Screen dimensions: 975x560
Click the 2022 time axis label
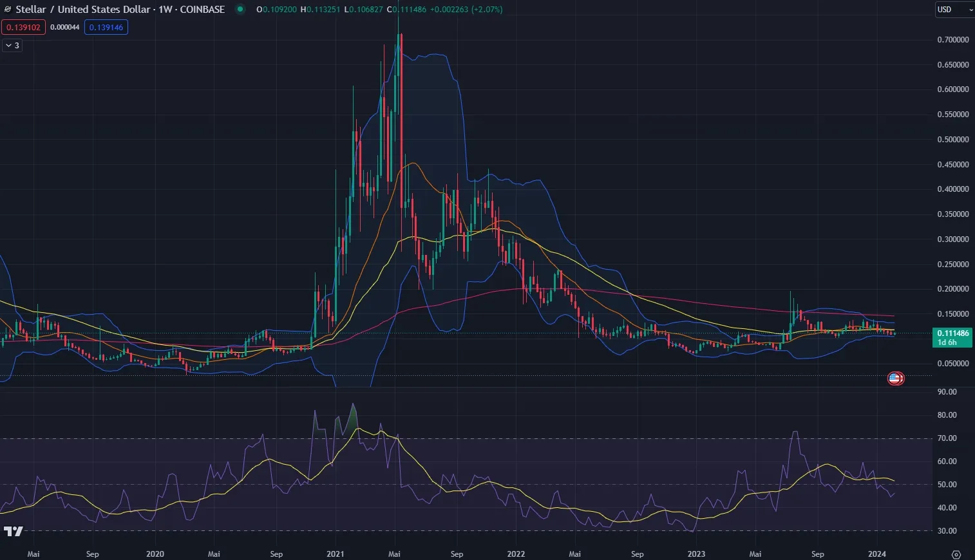(516, 554)
